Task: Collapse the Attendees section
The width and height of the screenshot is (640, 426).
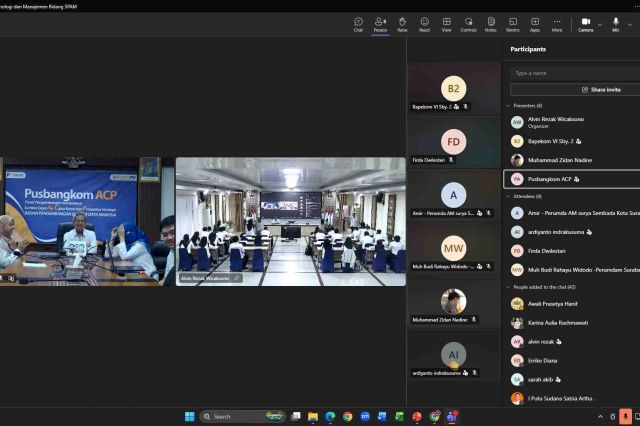Action: point(508,196)
